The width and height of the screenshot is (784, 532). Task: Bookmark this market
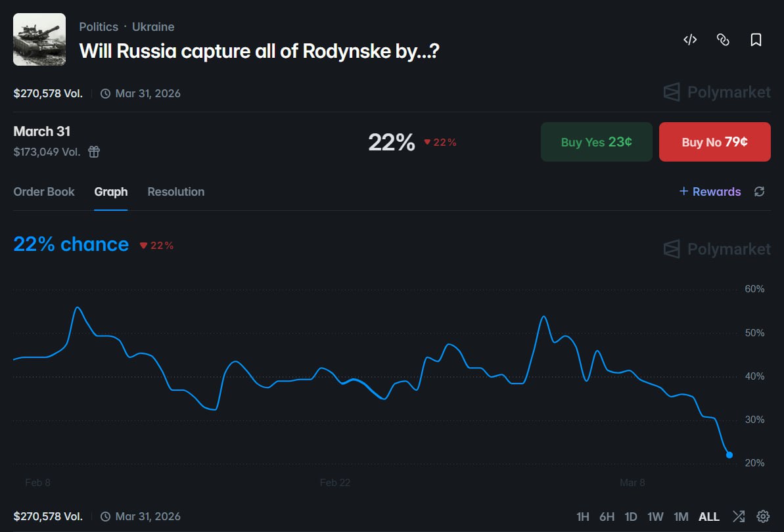coord(756,39)
